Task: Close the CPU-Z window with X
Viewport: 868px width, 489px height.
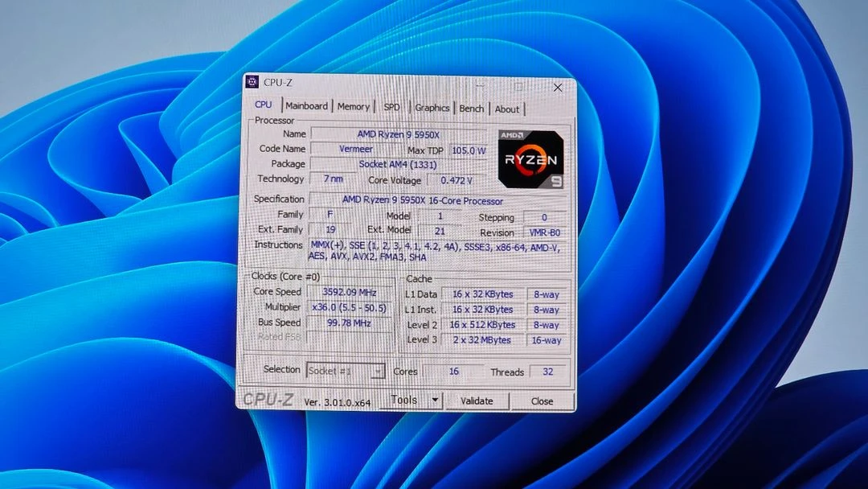Action: pyautogui.click(x=558, y=88)
